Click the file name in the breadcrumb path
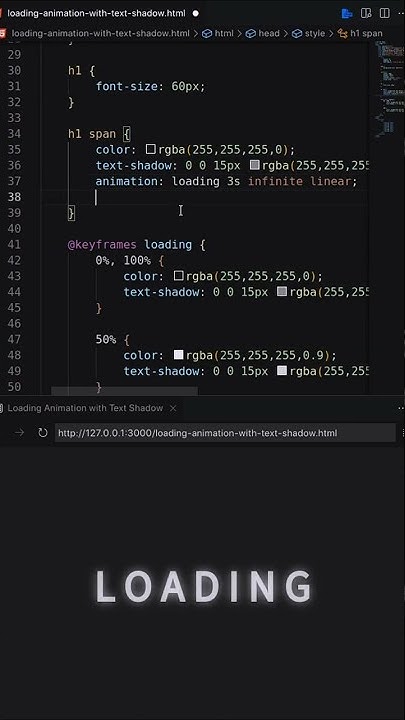This screenshot has width=405, height=720. 101,33
